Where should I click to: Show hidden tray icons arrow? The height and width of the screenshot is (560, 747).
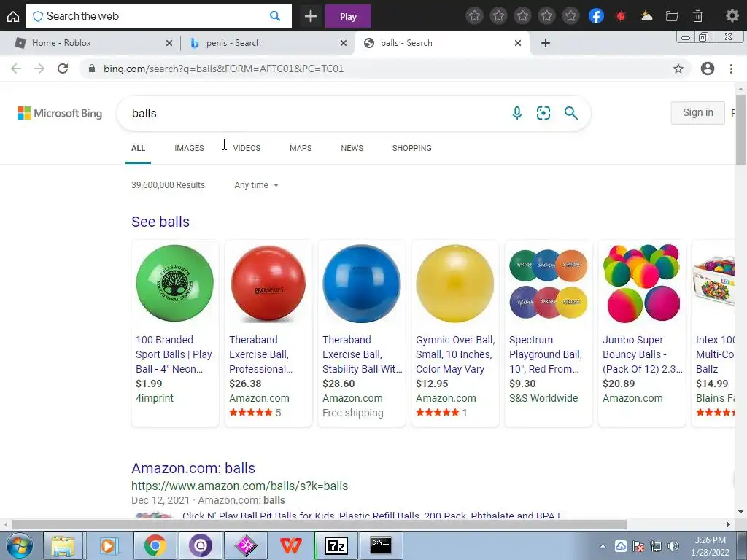click(603, 546)
